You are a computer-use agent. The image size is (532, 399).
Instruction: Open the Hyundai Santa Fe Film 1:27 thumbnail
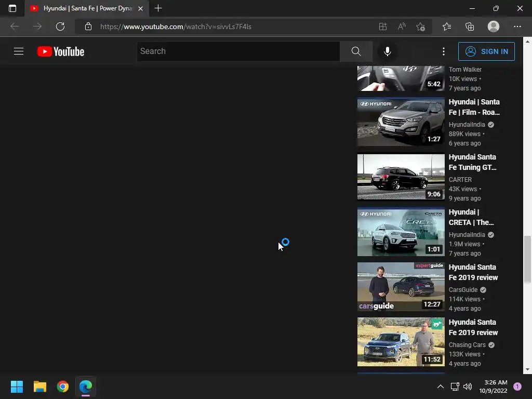(401, 122)
